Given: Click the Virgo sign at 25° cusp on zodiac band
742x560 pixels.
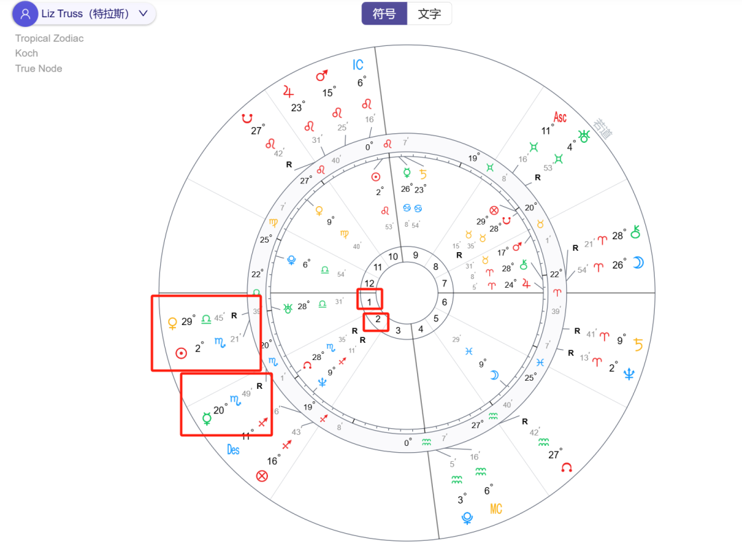Looking at the screenshot, I should click(273, 223).
